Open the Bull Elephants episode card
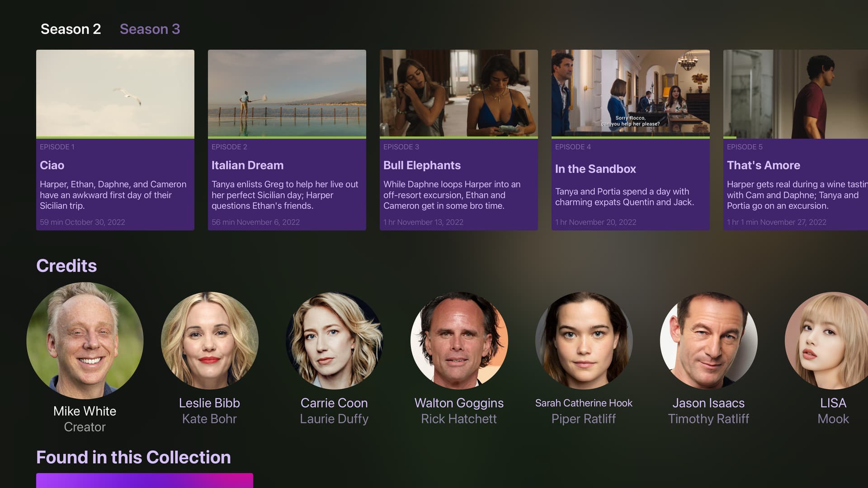This screenshot has height=488, width=868. point(459,140)
